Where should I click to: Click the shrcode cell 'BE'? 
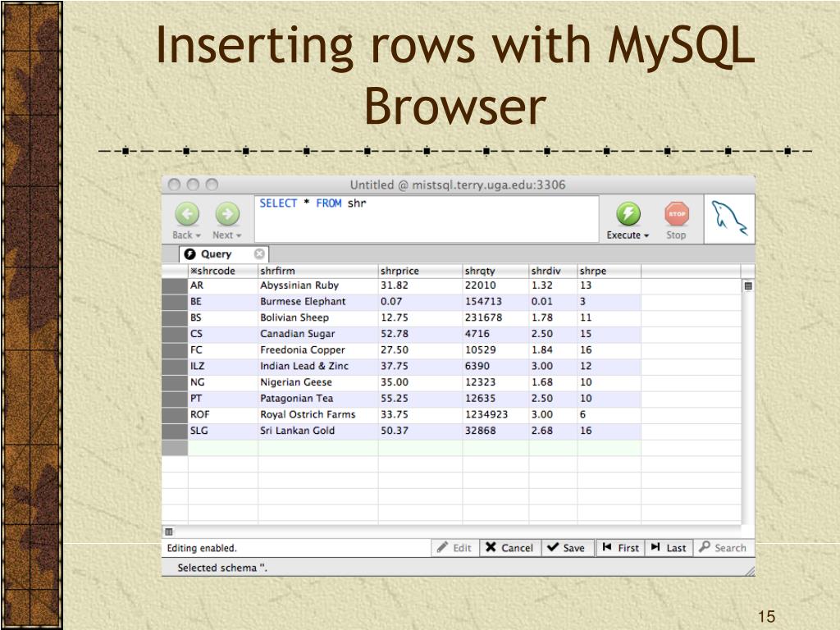click(223, 302)
